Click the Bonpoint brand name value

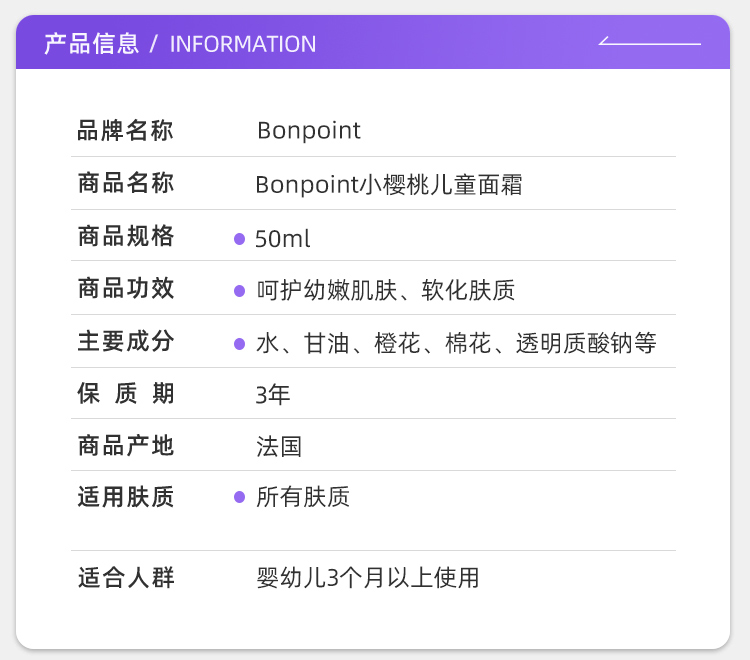pos(309,131)
